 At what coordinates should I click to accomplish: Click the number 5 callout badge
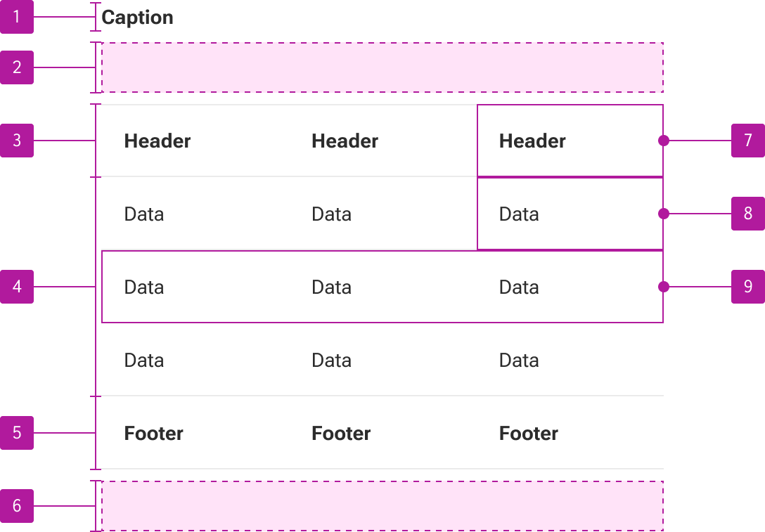[17, 432]
